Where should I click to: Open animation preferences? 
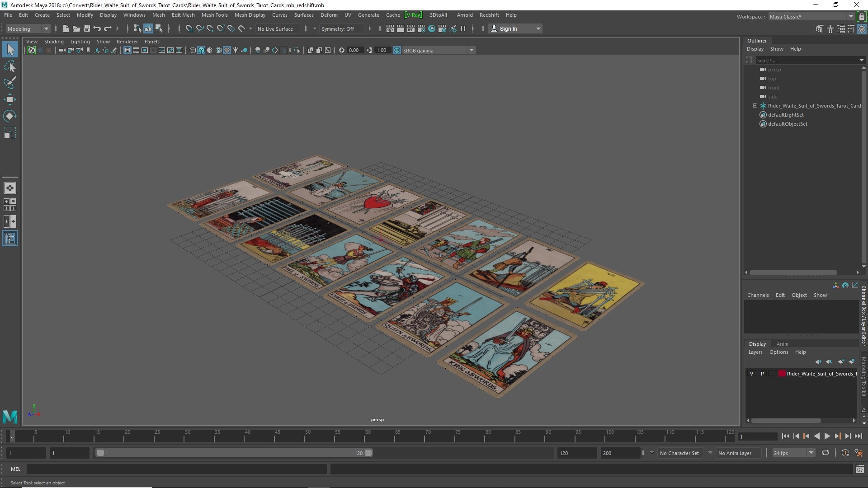pos(859,453)
